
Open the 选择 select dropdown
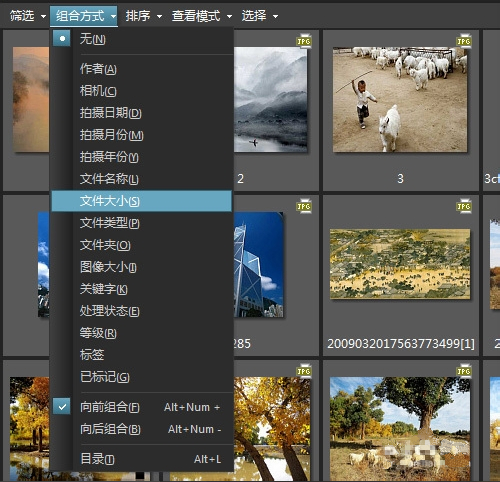point(260,16)
